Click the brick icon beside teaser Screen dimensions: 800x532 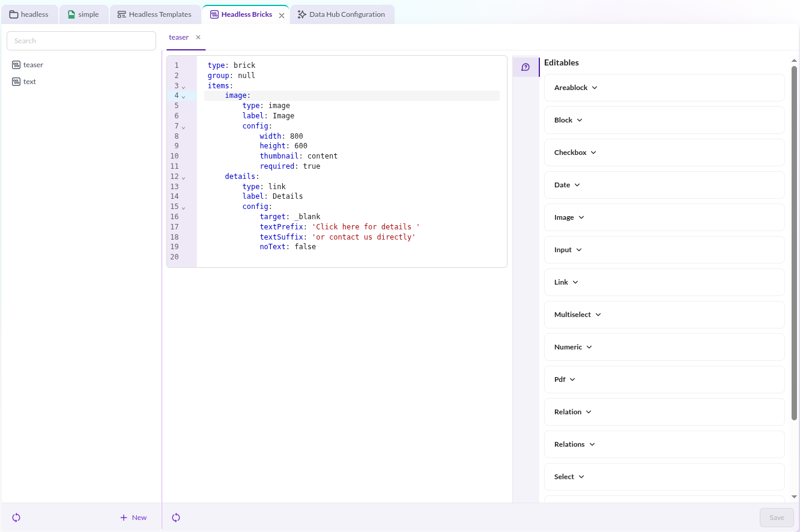[16, 65]
